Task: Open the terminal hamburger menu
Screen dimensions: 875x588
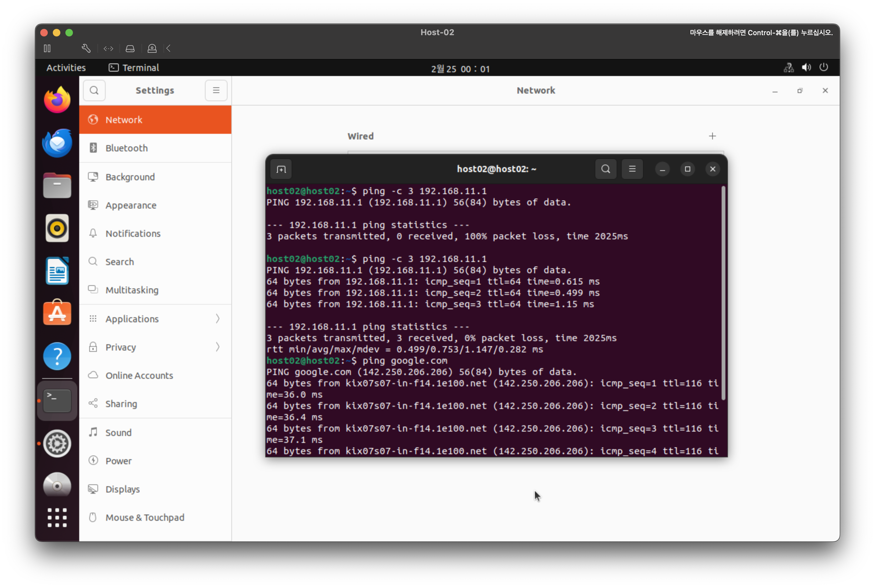Action: (632, 169)
